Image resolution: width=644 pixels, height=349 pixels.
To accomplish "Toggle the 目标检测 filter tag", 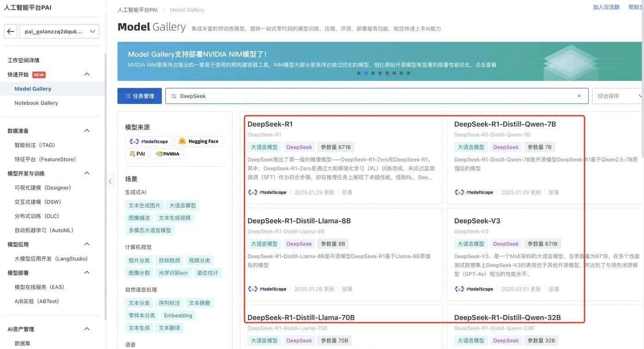I will (x=170, y=261).
